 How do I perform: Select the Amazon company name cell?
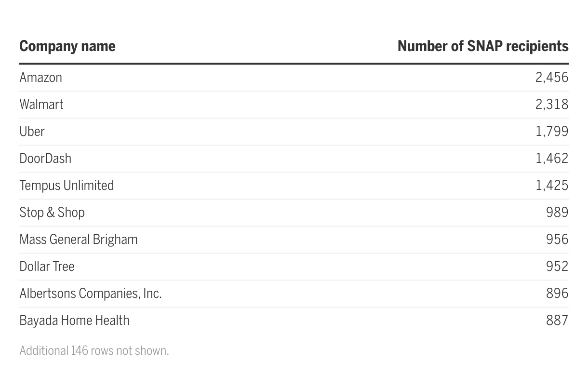(41, 78)
